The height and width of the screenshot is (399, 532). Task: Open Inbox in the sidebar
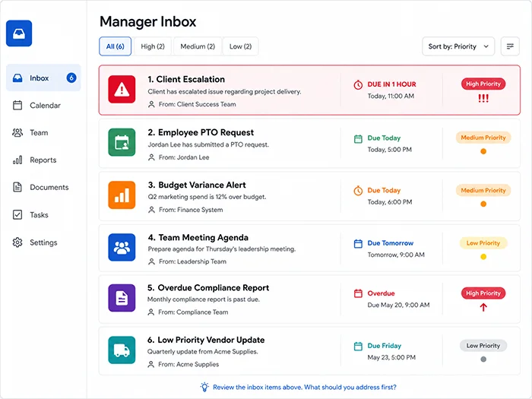[43, 78]
